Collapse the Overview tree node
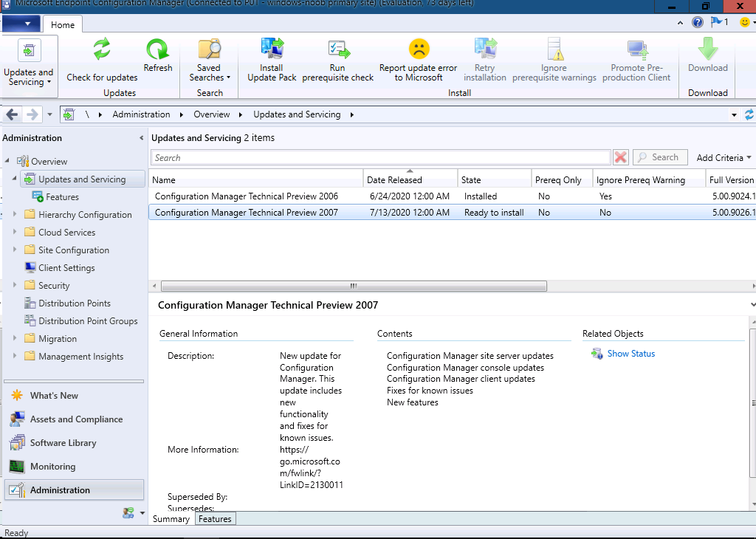This screenshot has width=756, height=539. [7, 160]
